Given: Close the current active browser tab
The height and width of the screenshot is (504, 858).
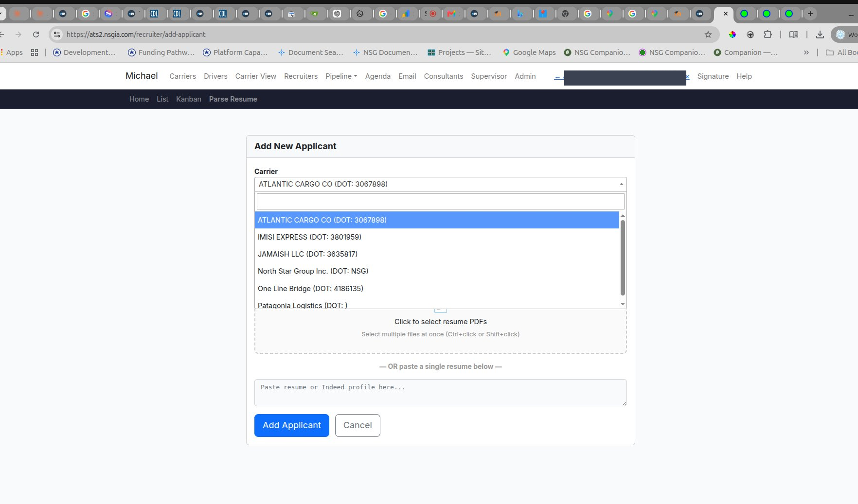Looking at the screenshot, I should [x=726, y=14].
